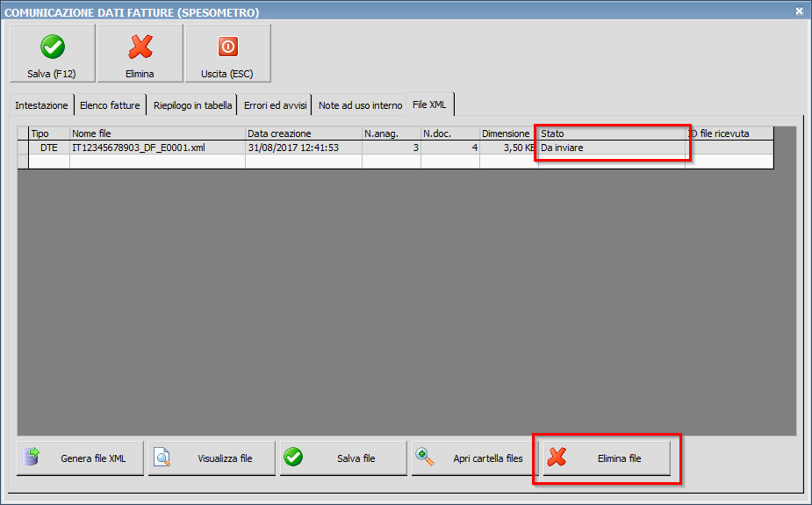The height and width of the screenshot is (505, 812).
Task: Click the Stato column header
Action: (x=610, y=133)
